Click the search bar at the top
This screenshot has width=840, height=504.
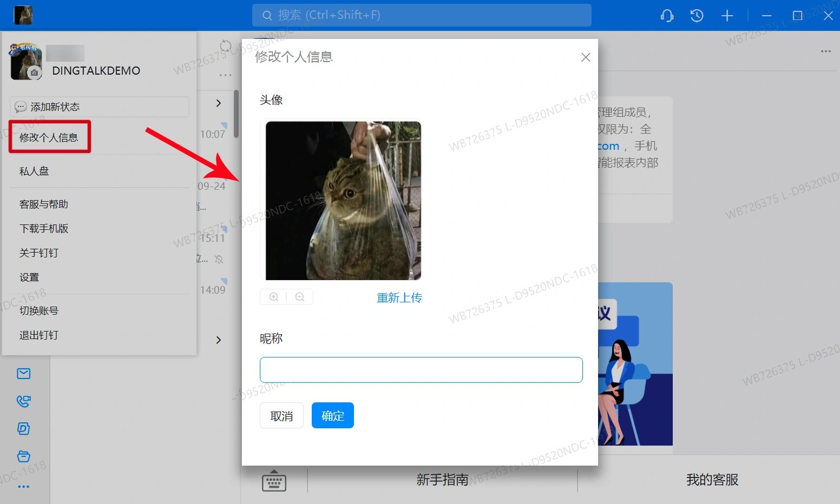click(x=422, y=15)
